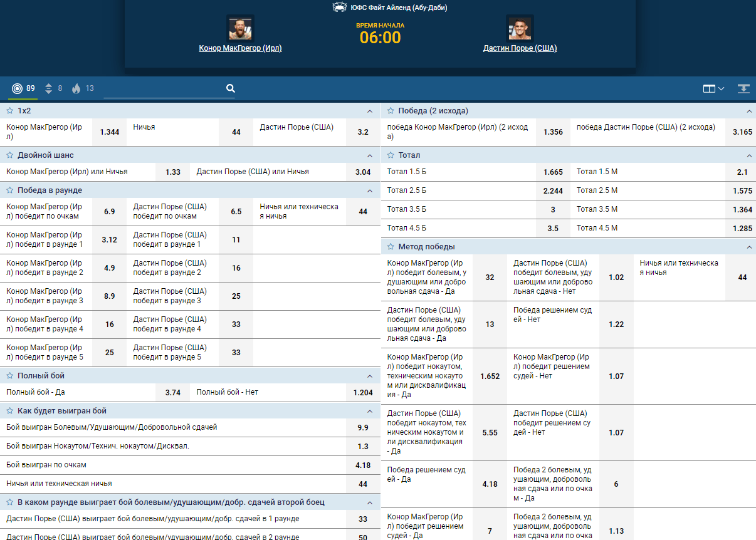Click the search magnifier icon
Image resolution: width=756 pixels, height=540 pixels.
[x=231, y=88]
